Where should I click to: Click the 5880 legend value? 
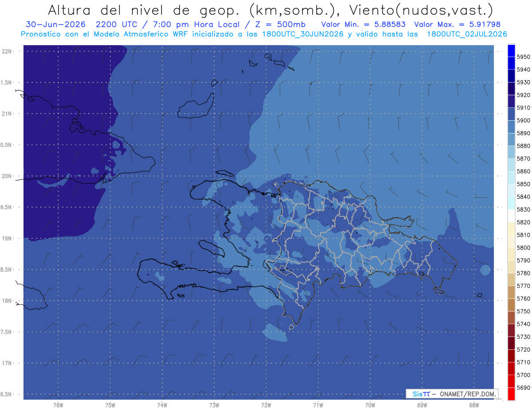pos(523,146)
